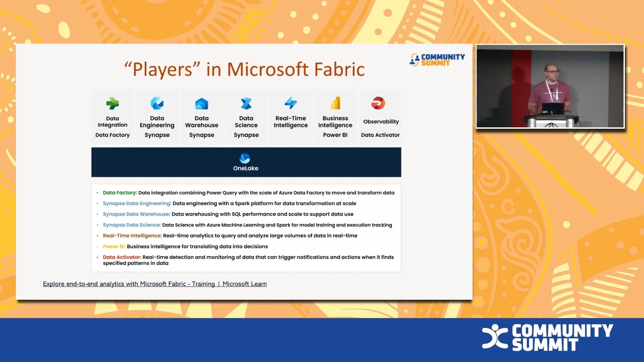Screen dimensions: 644x362
Task: Click the Business Intelligence Power BI label
Action: pos(335,127)
